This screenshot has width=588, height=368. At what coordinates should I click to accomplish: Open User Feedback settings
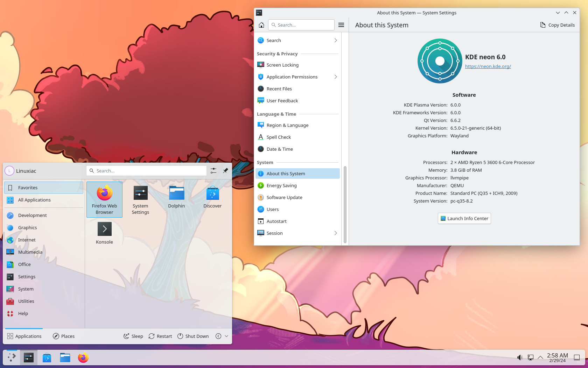tap(297, 101)
